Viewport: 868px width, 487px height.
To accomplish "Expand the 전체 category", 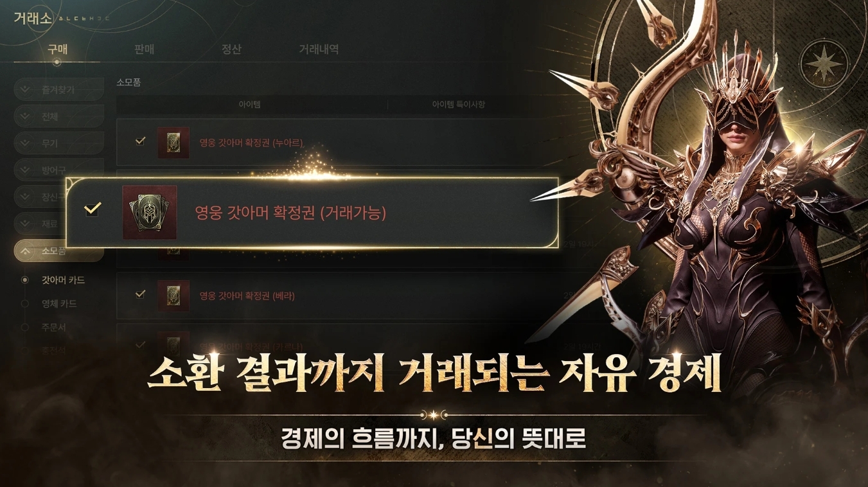I will pyautogui.click(x=58, y=116).
